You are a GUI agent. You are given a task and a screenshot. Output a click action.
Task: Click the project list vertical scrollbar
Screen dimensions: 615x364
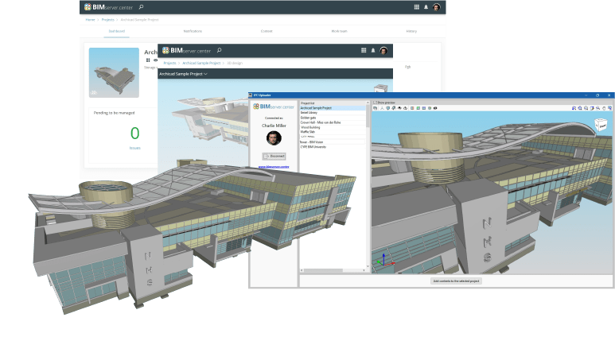[x=368, y=116]
